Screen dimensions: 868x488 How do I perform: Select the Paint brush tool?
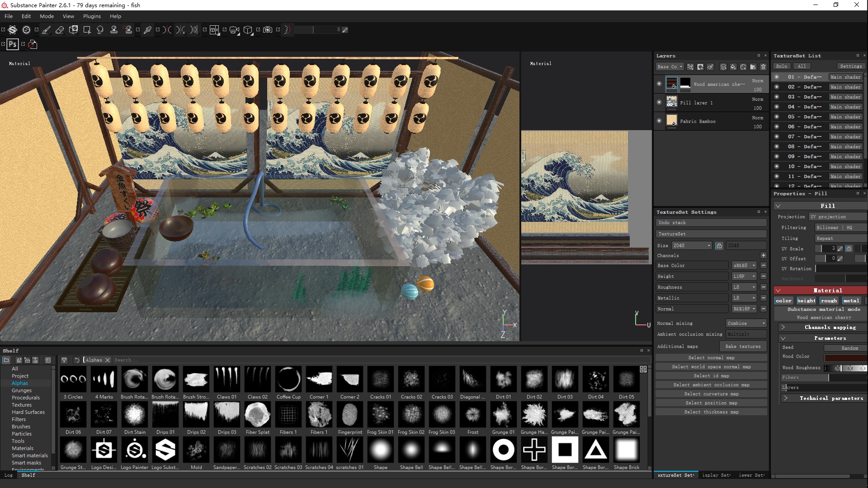tap(46, 30)
